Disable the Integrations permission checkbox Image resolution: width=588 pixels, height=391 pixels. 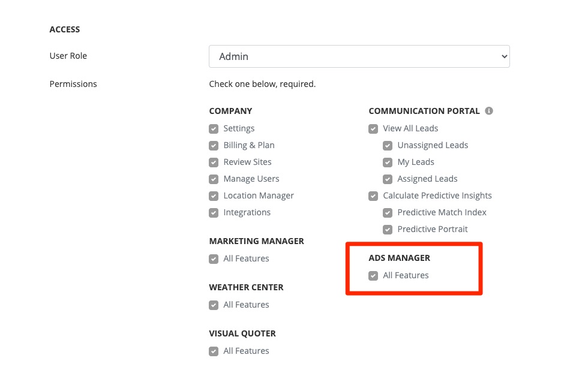[x=214, y=213]
